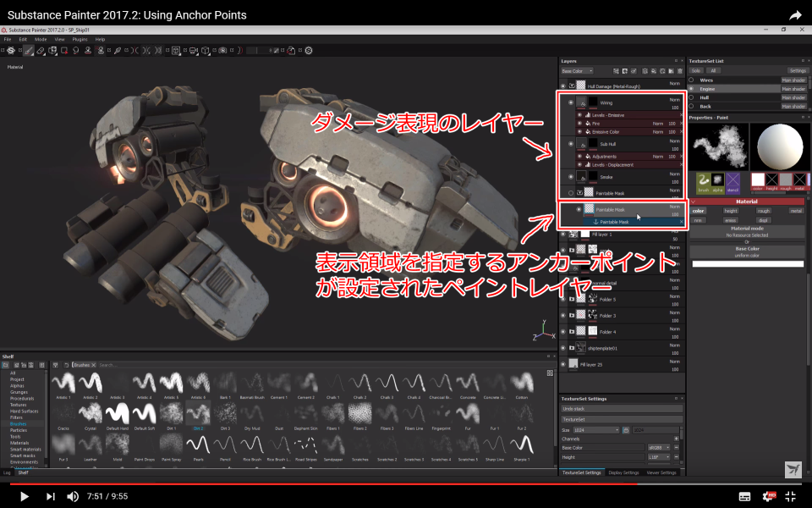Hide the Wiring layer

571,102
